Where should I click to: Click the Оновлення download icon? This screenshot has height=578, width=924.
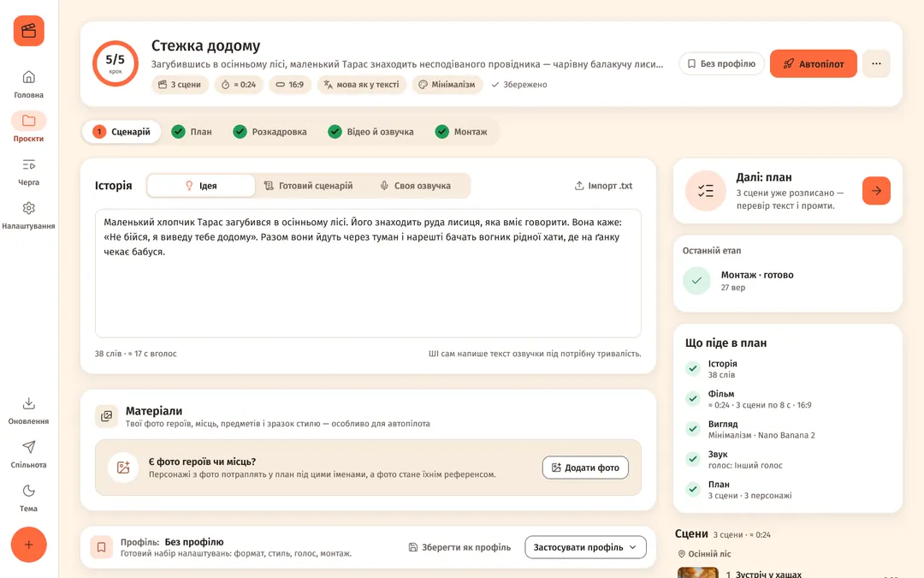pyautogui.click(x=28, y=403)
